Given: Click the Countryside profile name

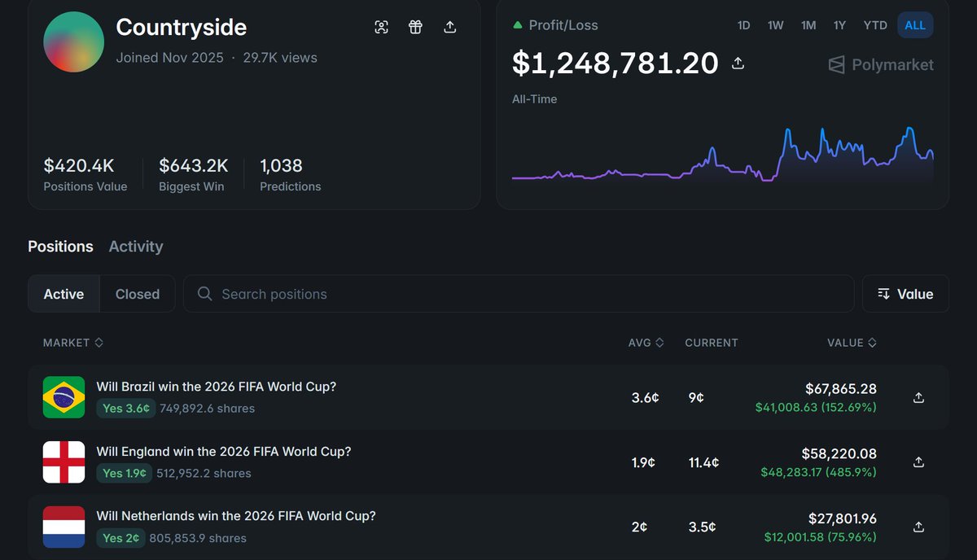Looking at the screenshot, I should [182, 27].
